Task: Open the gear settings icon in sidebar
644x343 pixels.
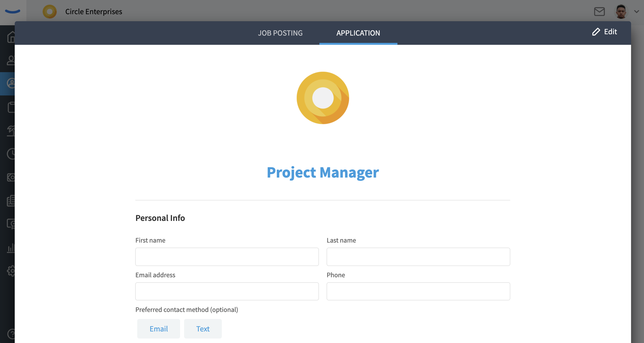Action: 11,271
